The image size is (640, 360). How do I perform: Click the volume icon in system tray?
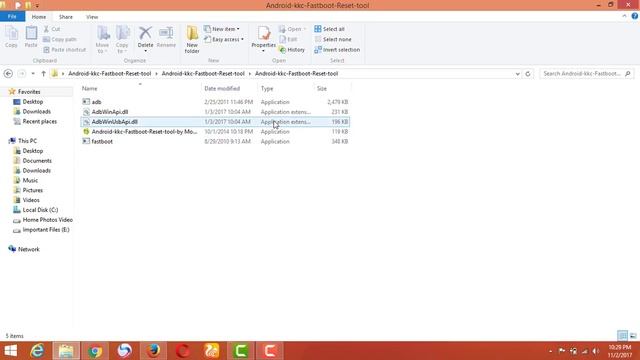596,351
